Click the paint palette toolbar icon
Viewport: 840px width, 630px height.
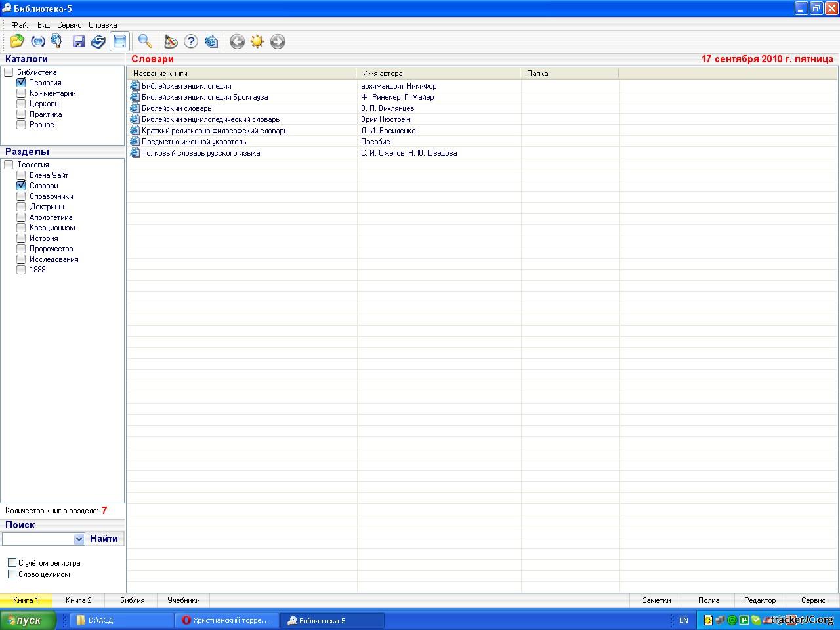coord(171,41)
